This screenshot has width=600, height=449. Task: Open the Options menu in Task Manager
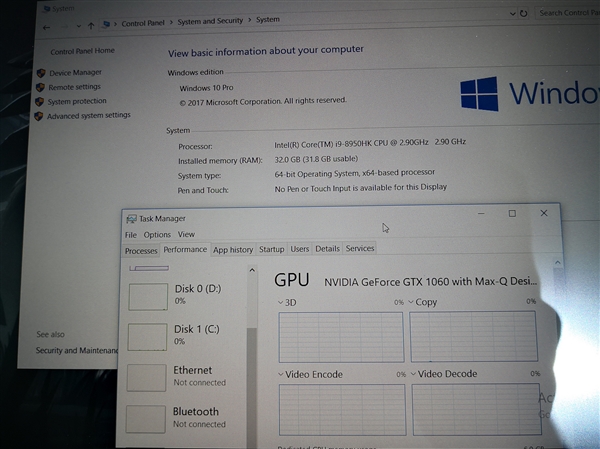point(157,234)
